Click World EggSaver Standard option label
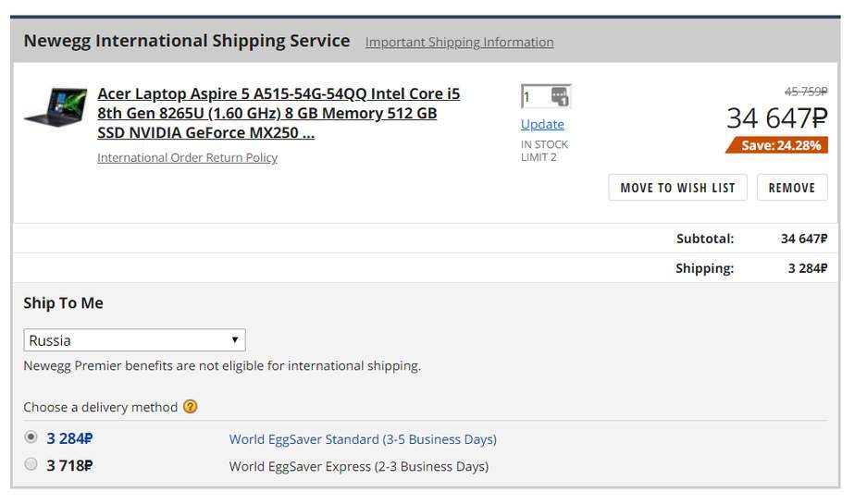Viewport: 867px width, 504px height. pos(363,439)
